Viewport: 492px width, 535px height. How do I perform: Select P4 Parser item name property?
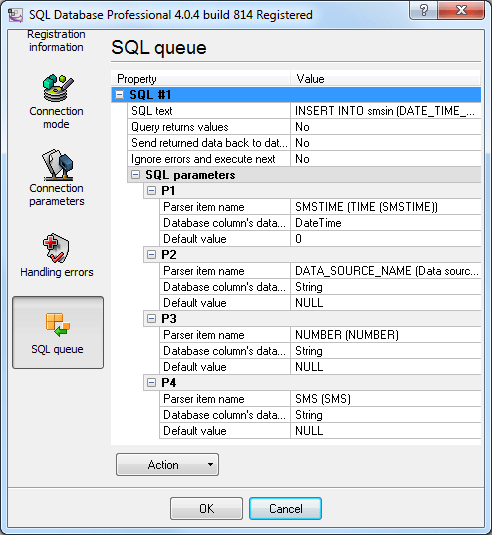pos(225,399)
